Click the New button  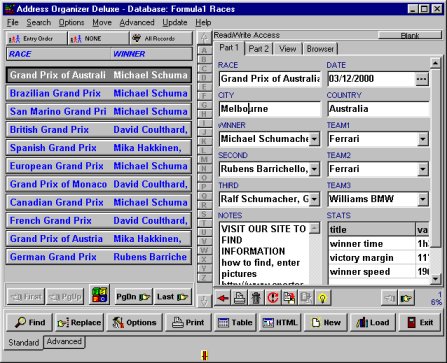(326, 322)
